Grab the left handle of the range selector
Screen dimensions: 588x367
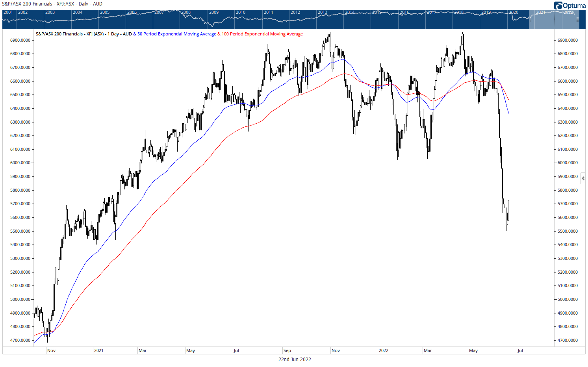(x=531, y=19)
